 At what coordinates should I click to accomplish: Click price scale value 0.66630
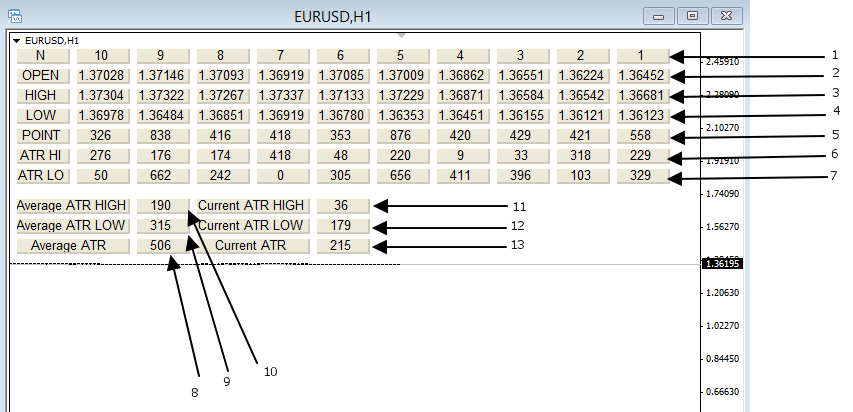click(722, 392)
